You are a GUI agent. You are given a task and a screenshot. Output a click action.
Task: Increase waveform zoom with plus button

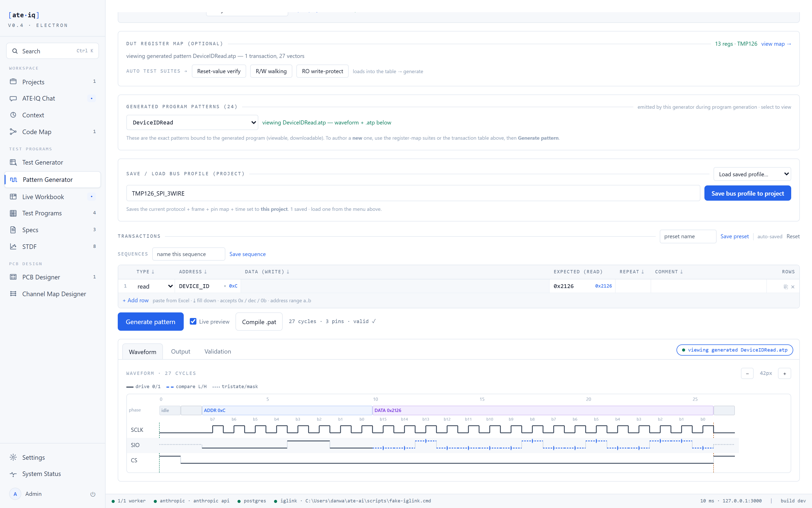pyautogui.click(x=785, y=373)
